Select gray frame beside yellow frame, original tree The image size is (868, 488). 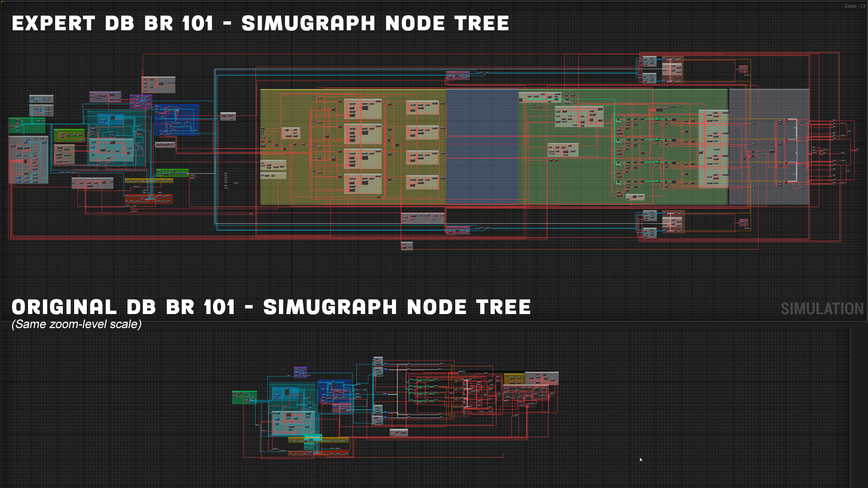[542, 378]
